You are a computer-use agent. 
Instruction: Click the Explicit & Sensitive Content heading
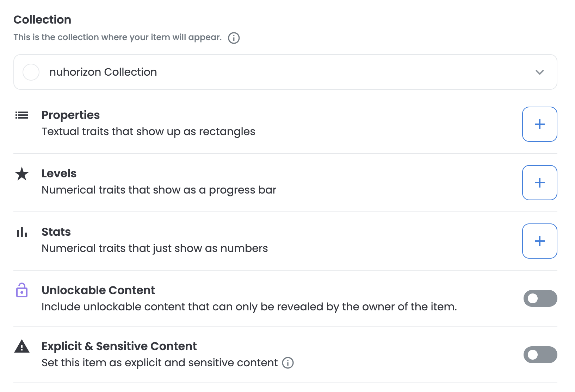[119, 346]
